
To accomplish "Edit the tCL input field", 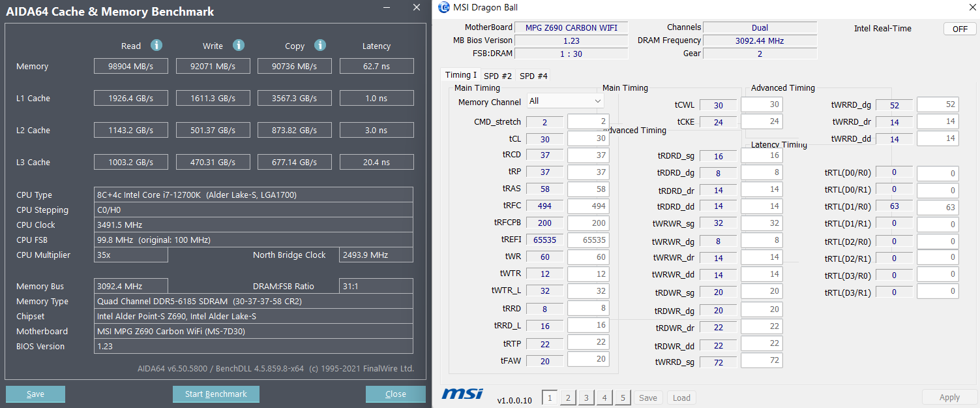I will (x=588, y=138).
